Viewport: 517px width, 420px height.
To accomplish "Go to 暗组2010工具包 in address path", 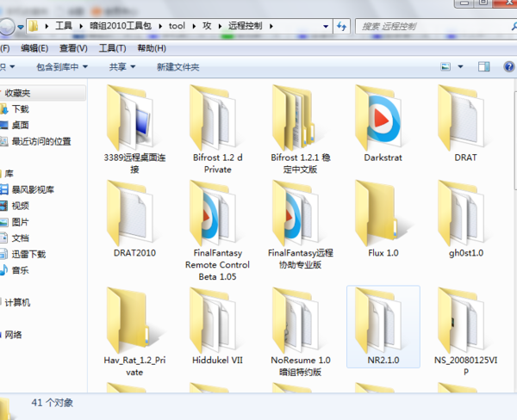I will 121,26.
